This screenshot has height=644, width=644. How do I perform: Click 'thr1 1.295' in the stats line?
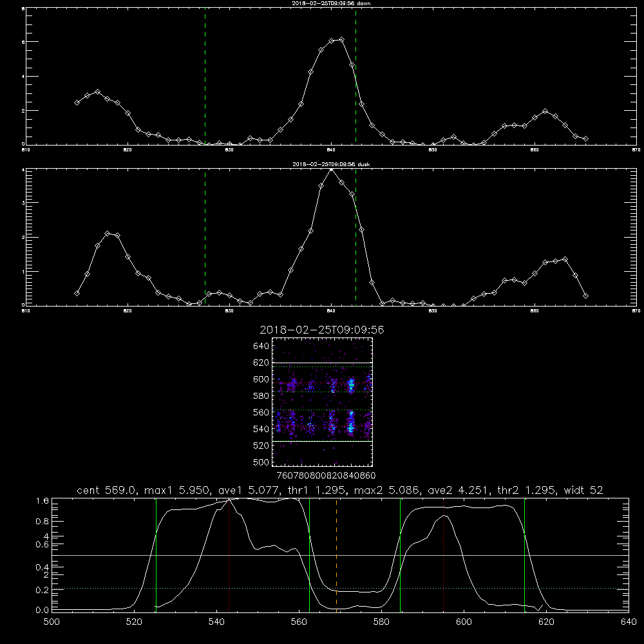click(x=316, y=490)
